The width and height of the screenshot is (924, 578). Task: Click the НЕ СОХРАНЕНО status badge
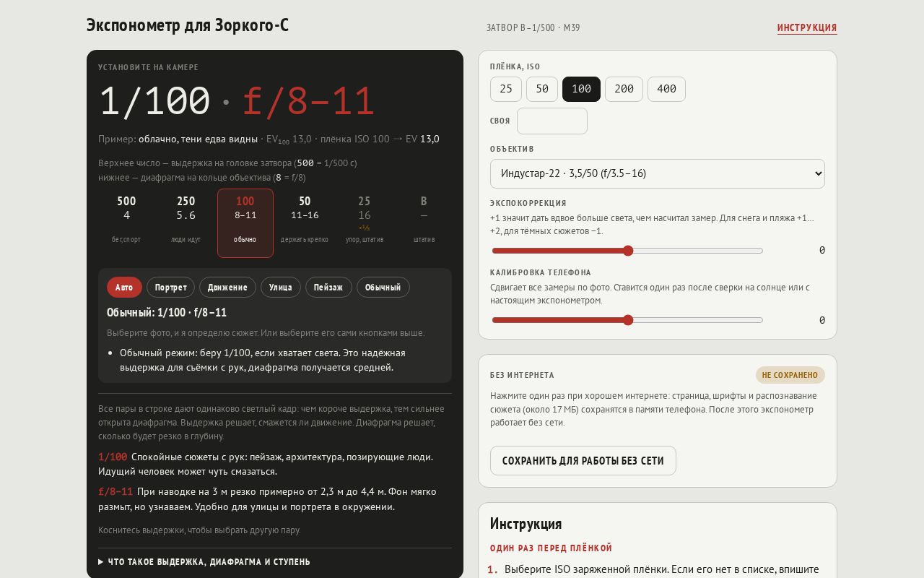[790, 375]
